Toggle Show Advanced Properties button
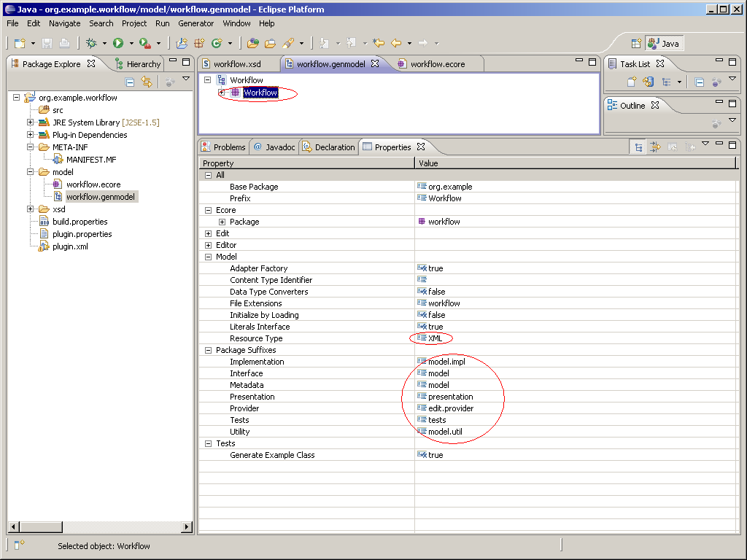The image size is (747, 560). pos(655,147)
